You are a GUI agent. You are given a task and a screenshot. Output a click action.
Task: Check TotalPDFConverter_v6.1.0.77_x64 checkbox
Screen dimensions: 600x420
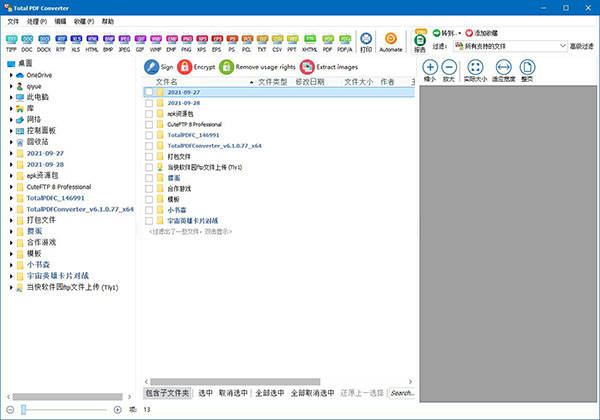coord(149,146)
